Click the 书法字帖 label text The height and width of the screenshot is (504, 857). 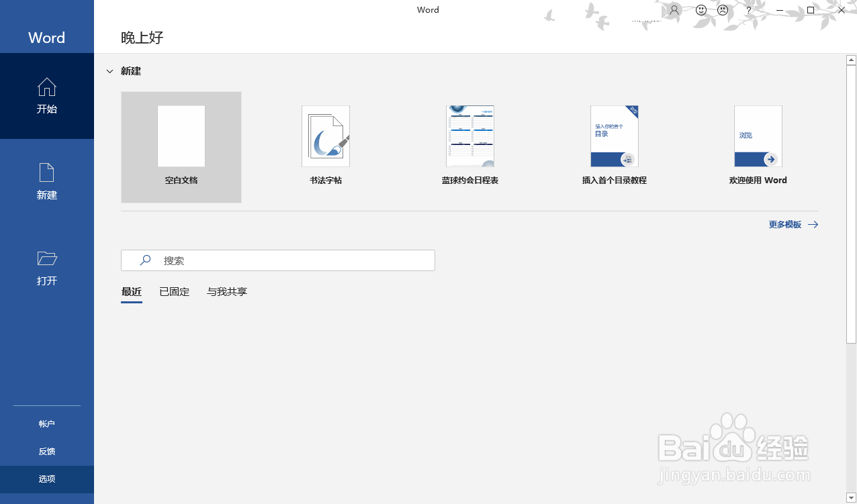point(326,181)
